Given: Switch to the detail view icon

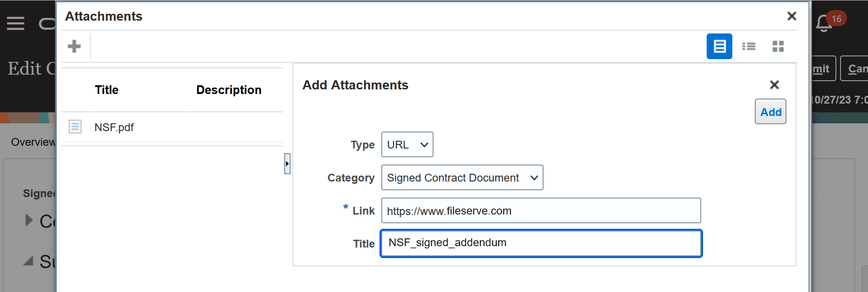Looking at the screenshot, I should (719, 46).
